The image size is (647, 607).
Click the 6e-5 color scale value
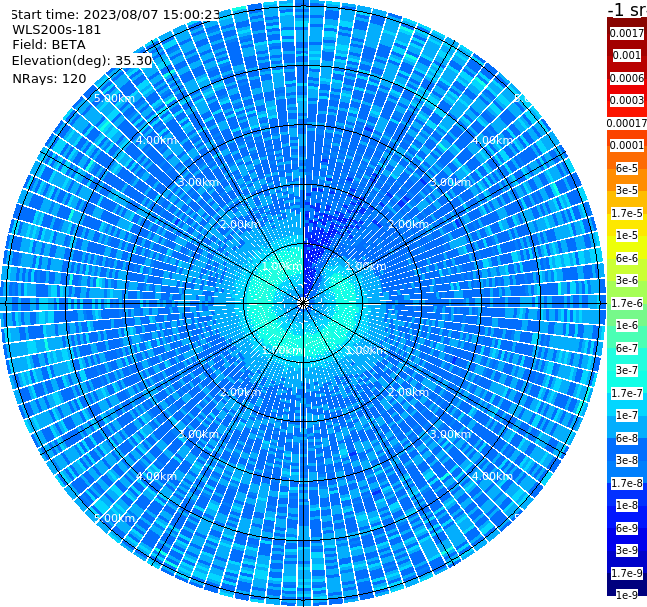point(627,168)
